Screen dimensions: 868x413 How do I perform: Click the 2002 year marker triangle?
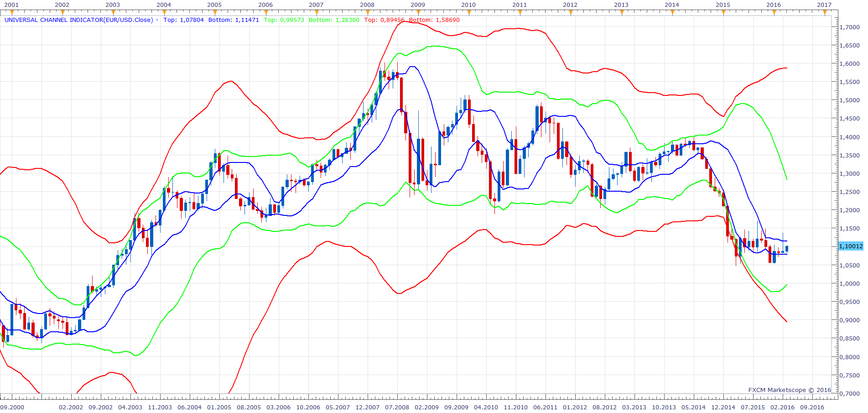(62, 12)
